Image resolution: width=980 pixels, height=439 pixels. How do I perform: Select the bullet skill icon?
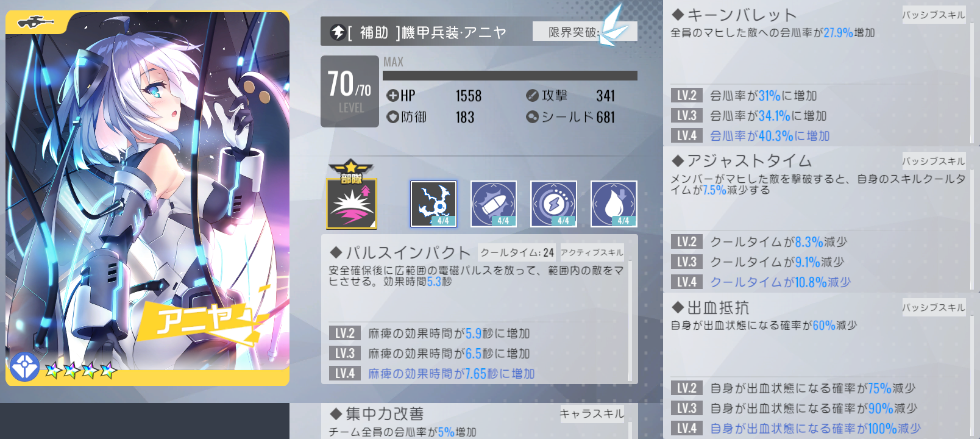494,204
